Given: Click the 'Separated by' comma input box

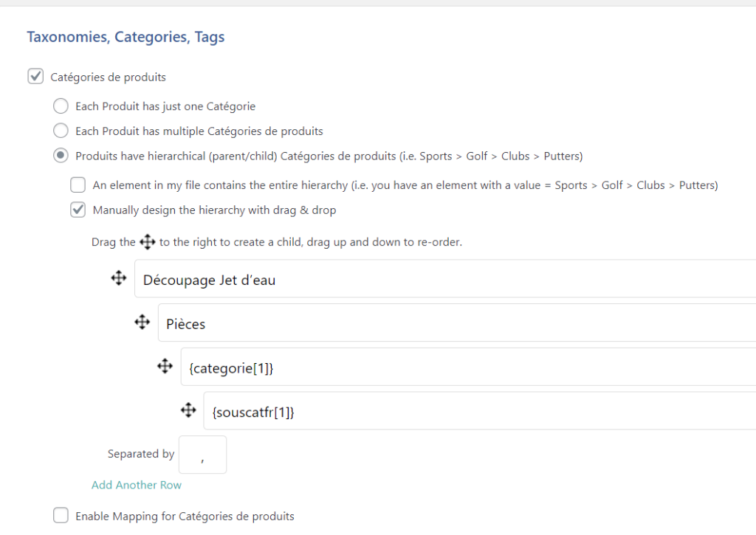Looking at the screenshot, I should (202, 455).
